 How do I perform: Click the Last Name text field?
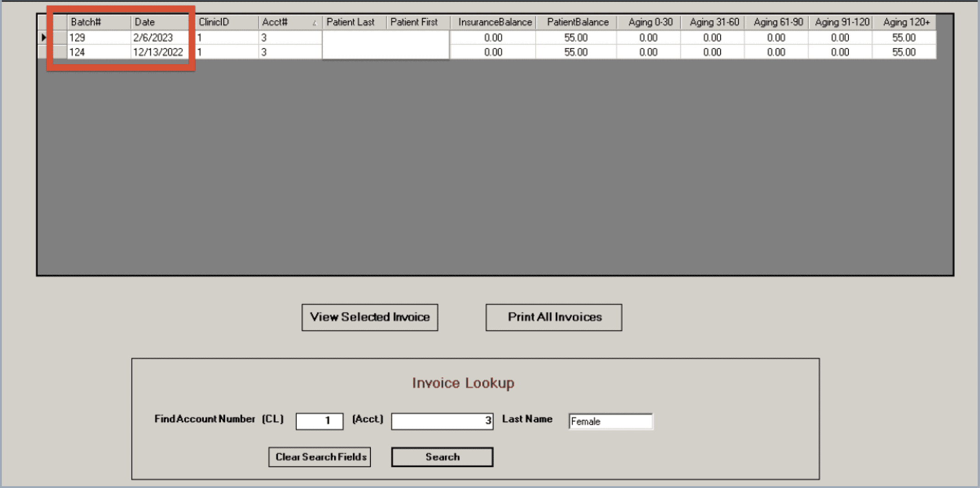coord(611,421)
